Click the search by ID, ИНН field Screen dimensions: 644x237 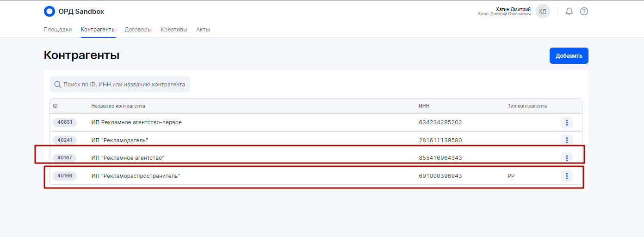[x=124, y=85]
